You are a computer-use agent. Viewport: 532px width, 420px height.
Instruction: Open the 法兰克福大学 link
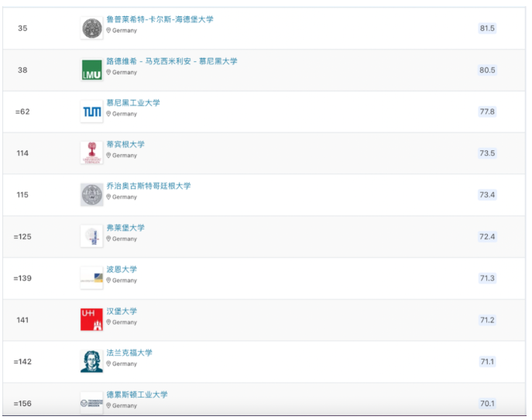[129, 353]
